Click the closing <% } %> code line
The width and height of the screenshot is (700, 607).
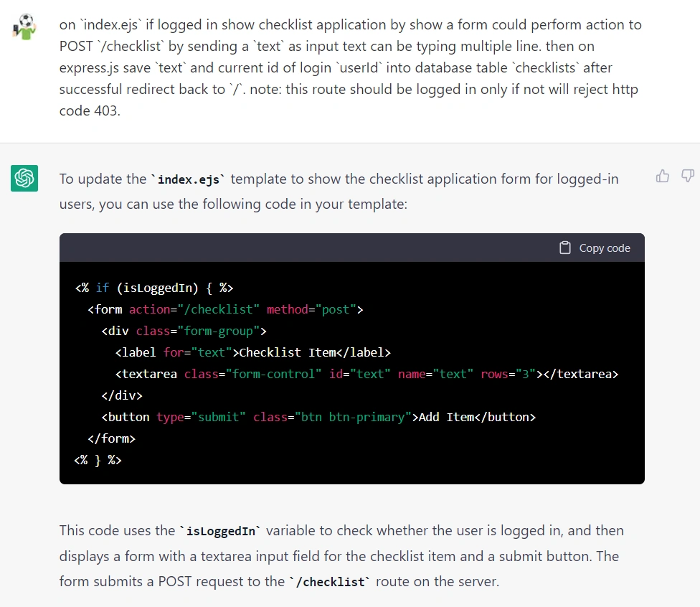[x=98, y=460]
